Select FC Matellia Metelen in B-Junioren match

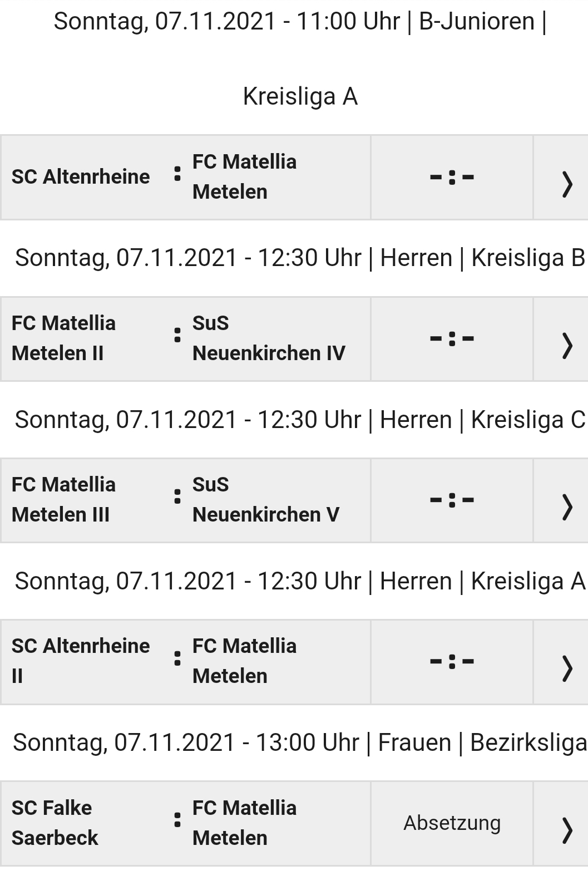click(244, 177)
